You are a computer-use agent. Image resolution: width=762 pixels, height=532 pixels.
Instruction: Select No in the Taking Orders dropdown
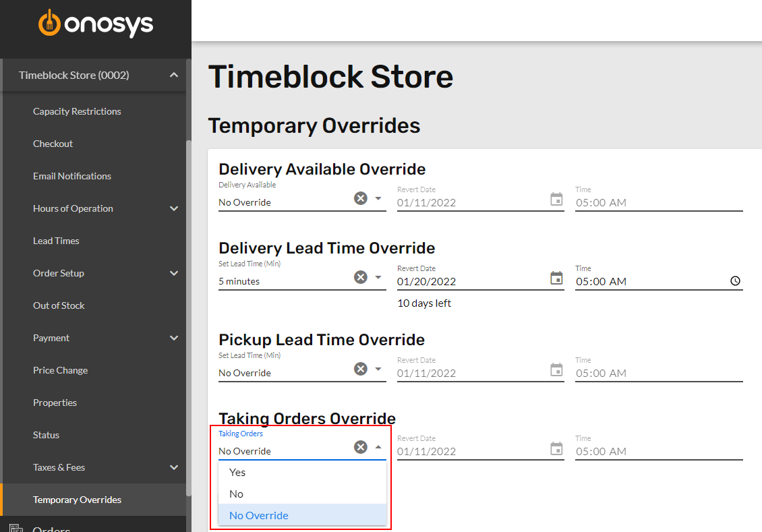click(236, 494)
